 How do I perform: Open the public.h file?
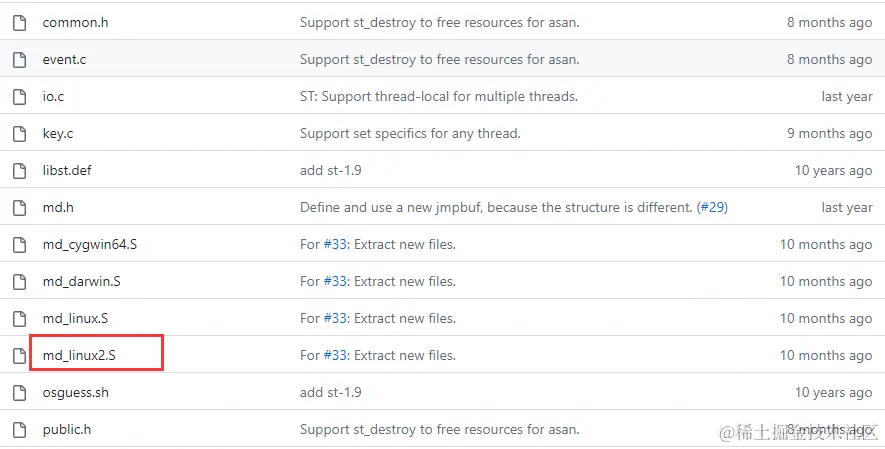(x=67, y=430)
